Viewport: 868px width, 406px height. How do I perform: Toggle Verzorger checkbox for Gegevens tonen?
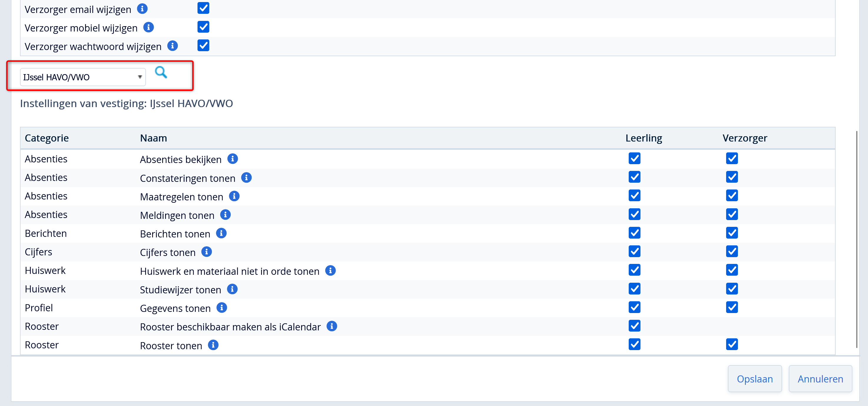coord(732,307)
